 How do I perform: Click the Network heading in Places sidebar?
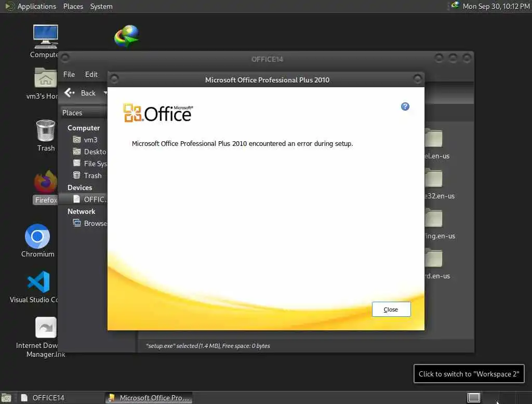pyautogui.click(x=82, y=211)
